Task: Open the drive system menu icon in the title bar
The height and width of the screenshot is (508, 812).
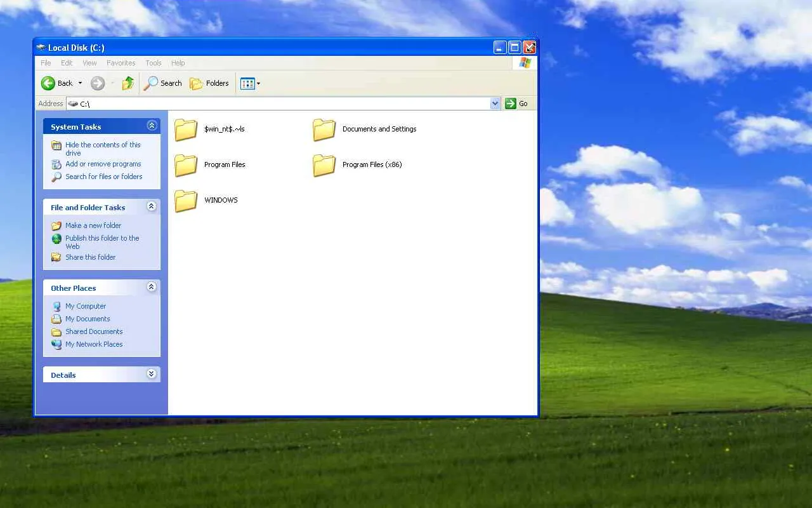Action: coord(41,48)
